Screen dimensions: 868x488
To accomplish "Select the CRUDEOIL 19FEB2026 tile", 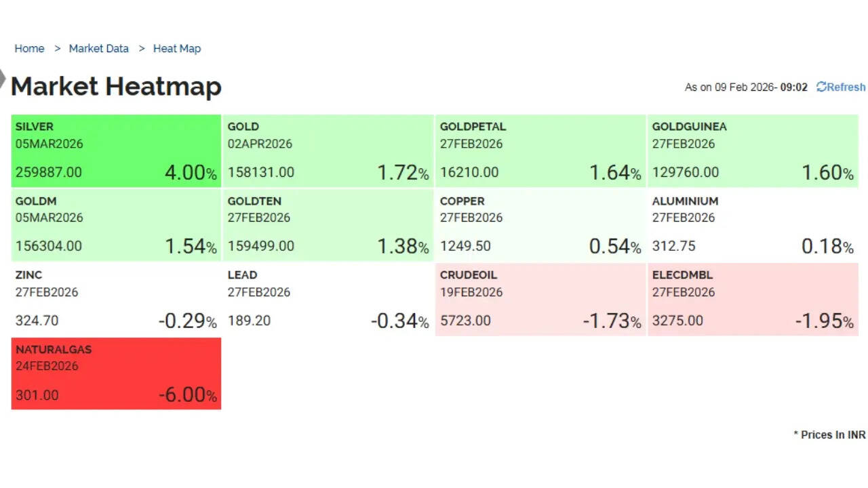I will click(x=540, y=299).
